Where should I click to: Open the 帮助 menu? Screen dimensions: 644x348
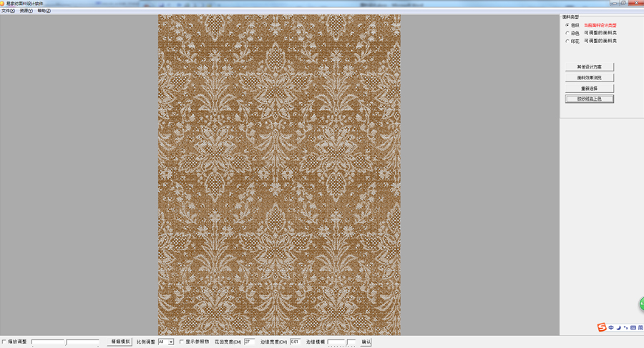(44, 11)
